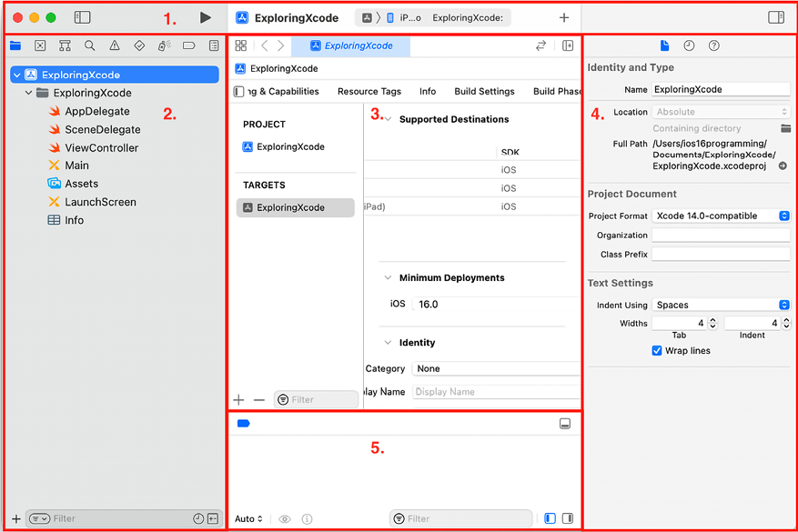Viewport: 798px width, 532px height.
Task: Remove target with minus button
Action: (259, 400)
